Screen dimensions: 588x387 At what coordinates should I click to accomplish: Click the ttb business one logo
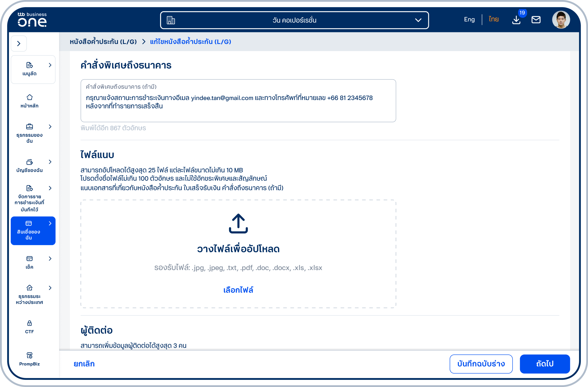[x=32, y=20]
